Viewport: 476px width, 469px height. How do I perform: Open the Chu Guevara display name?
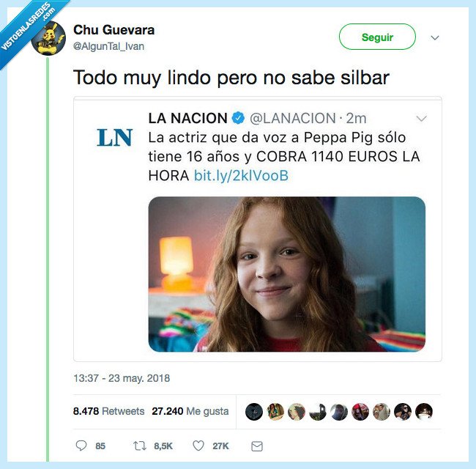pos(114,30)
